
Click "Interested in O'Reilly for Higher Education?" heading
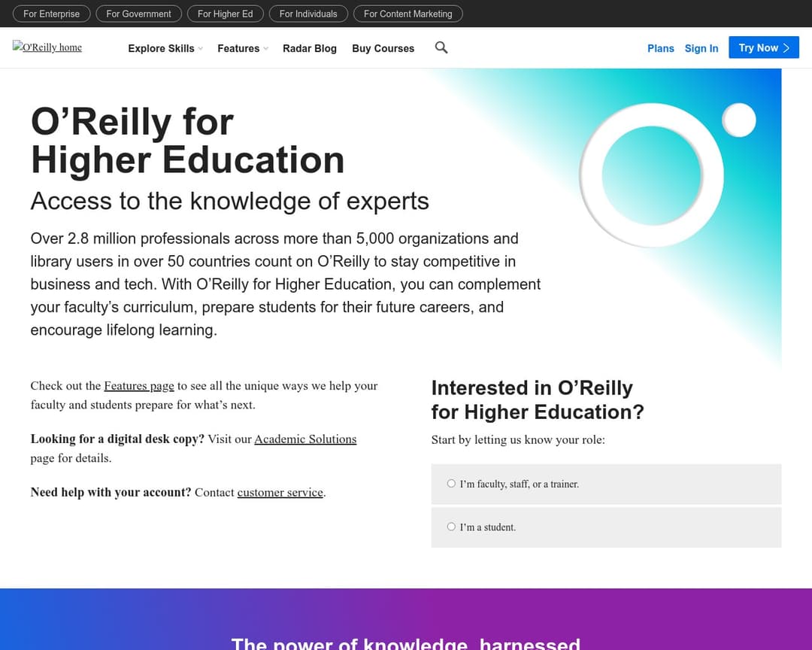tap(538, 399)
